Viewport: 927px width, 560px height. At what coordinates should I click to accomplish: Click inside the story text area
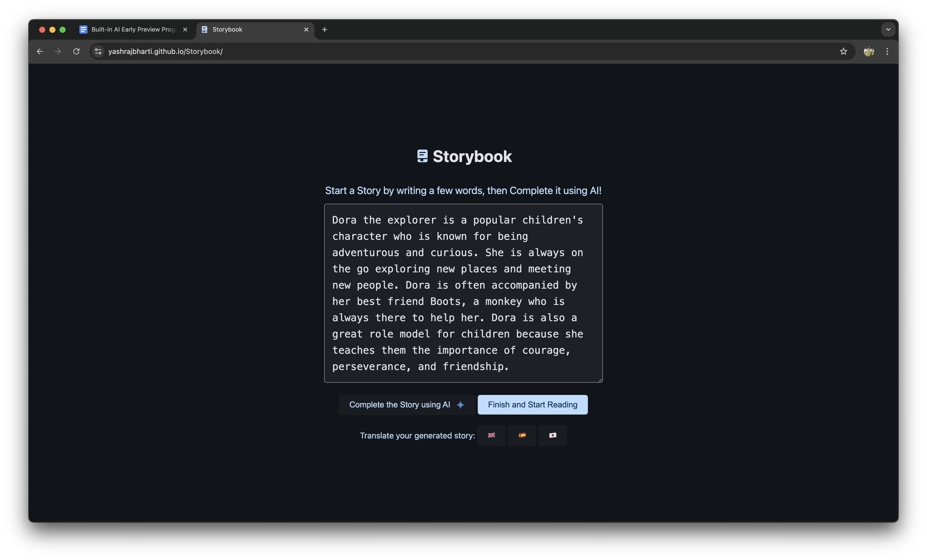click(x=463, y=293)
